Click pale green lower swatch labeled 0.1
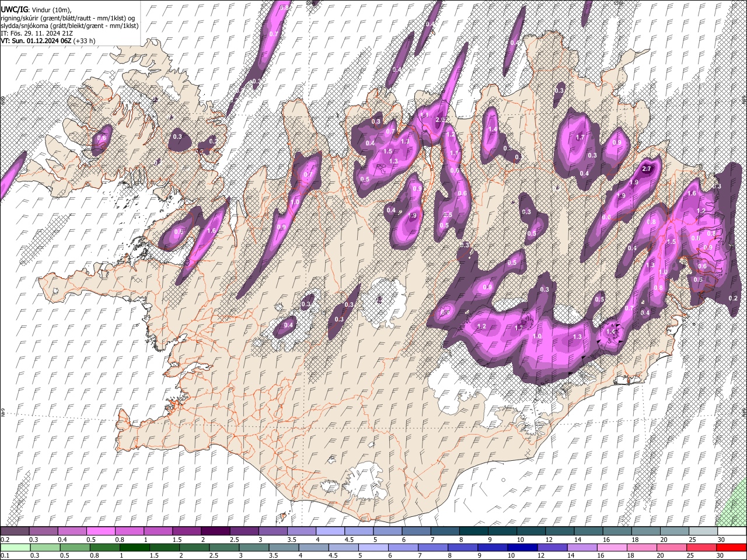This screenshot has height=560, width=747. tap(16, 547)
